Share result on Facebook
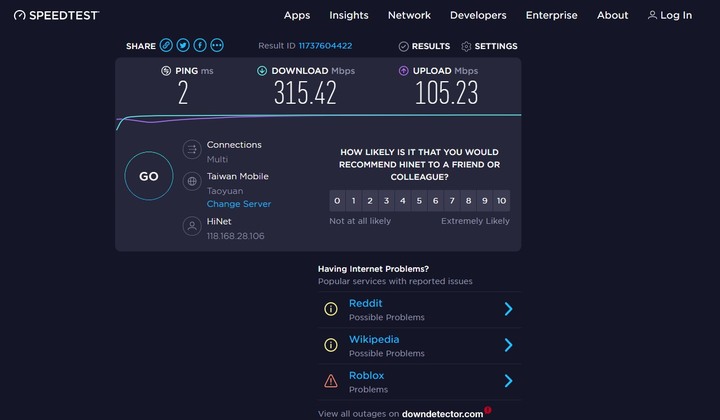Viewport: 720px width, 420px height. coord(200,45)
